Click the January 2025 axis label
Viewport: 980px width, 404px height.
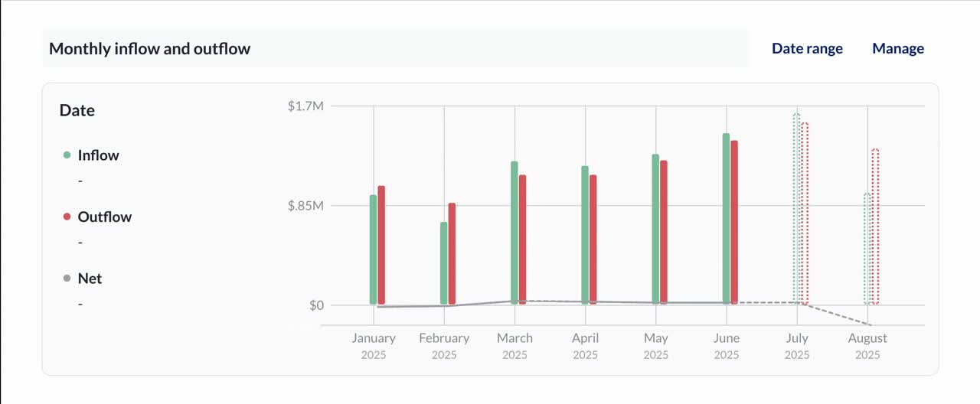(x=374, y=346)
